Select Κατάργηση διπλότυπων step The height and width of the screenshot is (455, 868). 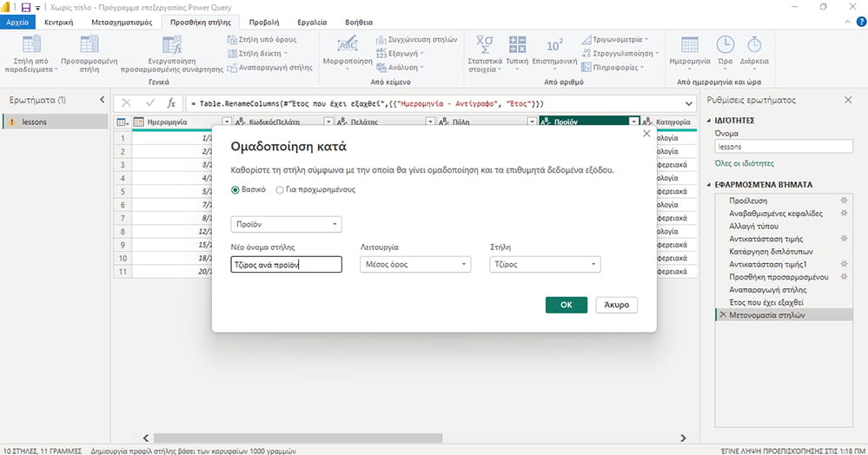(x=771, y=251)
